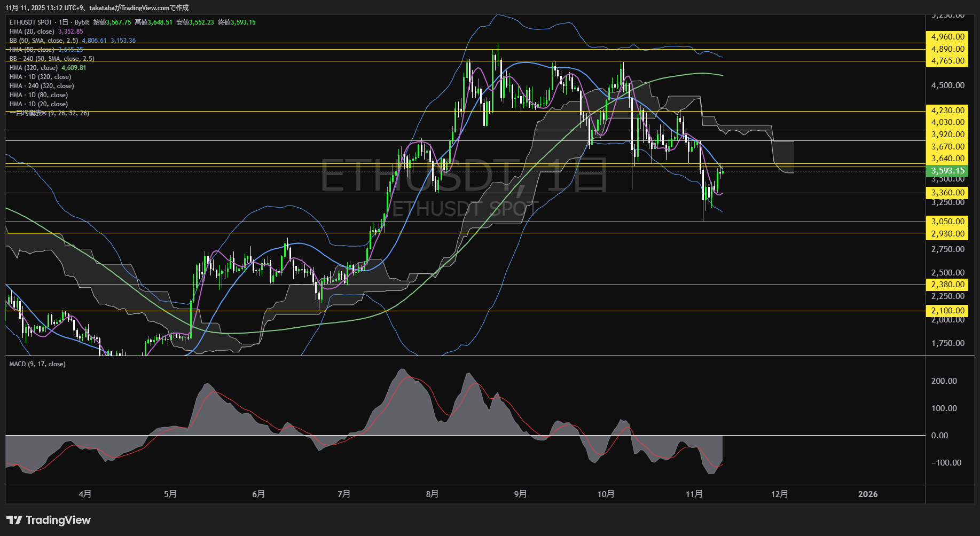The height and width of the screenshot is (536, 980).
Task: Select the HMA・1D (80, close) legend
Action: coord(38,94)
